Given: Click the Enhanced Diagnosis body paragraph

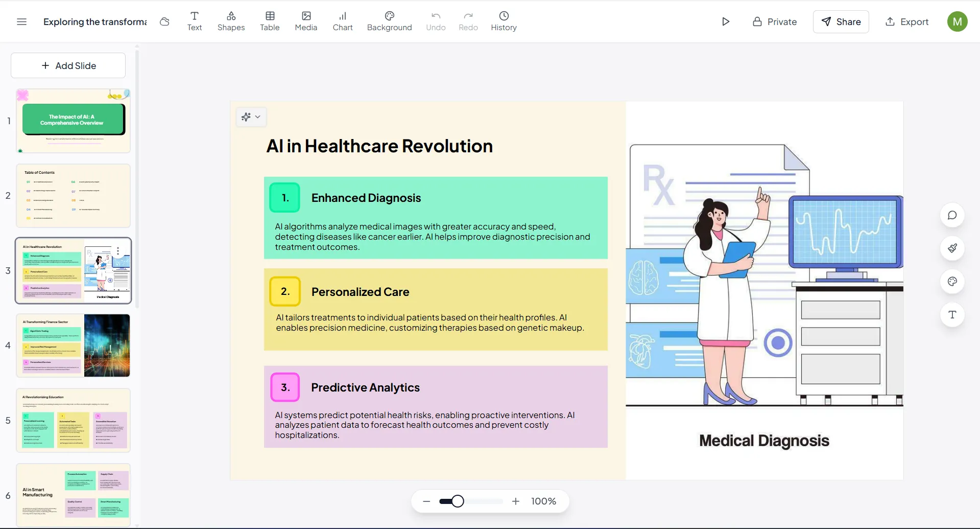Looking at the screenshot, I should click(x=433, y=237).
